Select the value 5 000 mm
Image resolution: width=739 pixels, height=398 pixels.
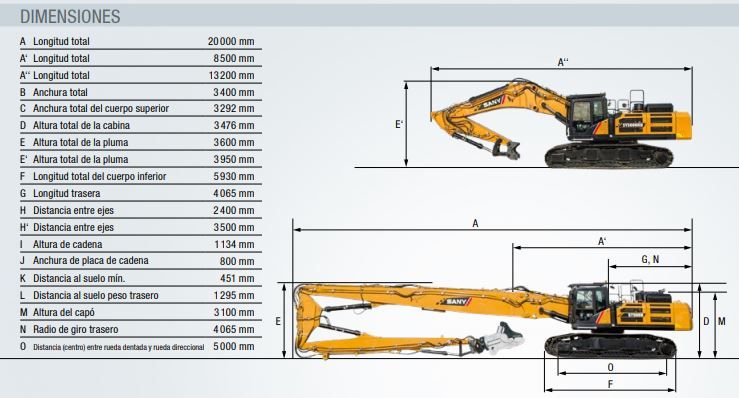point(234,346)
